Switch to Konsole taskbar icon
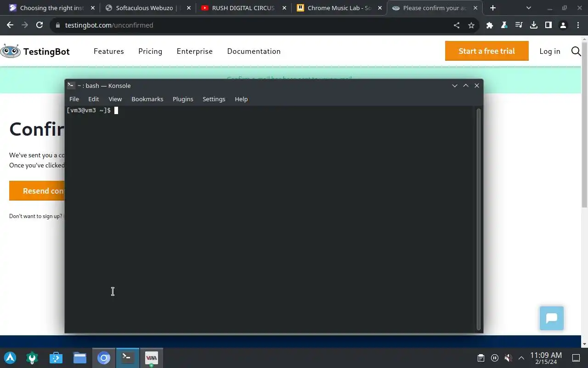This screenshot has height=368, width=588. 128,358
